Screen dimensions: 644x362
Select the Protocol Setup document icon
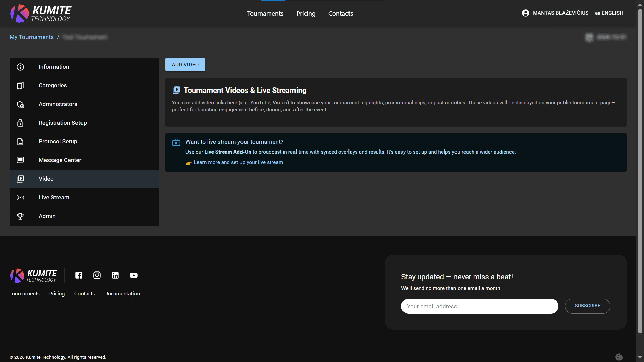(20, 141)
